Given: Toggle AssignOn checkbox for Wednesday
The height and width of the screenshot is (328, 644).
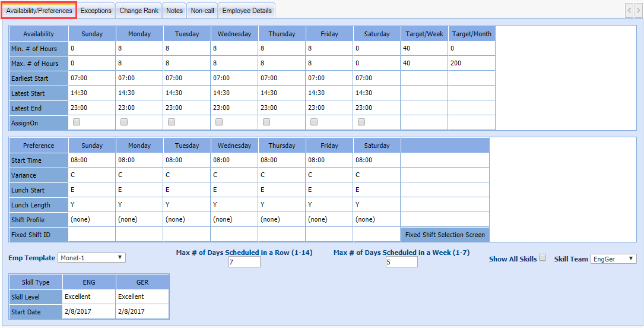Looking at the screenshot, I should click(x=219, y=122).
